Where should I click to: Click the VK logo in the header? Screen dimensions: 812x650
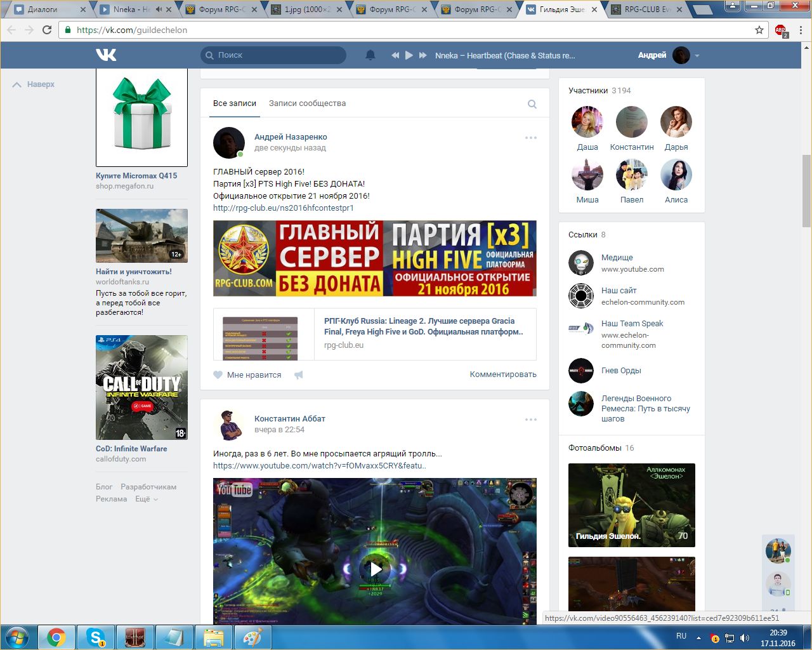pos(106,55)
